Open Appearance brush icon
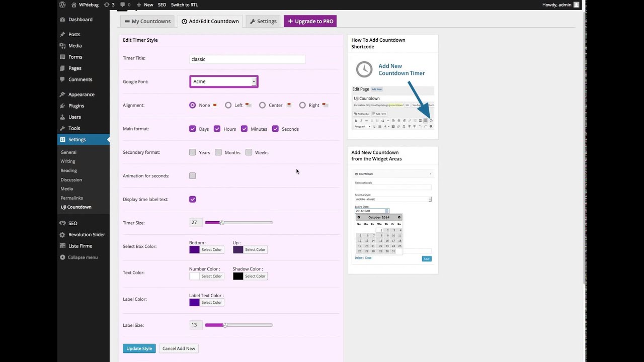644x362 pixels. (x=62, y=95)
